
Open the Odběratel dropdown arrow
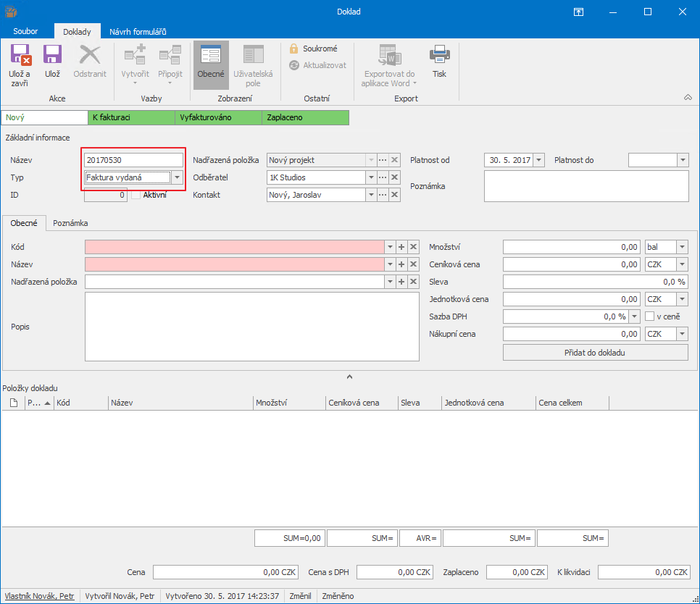point(371,177)
